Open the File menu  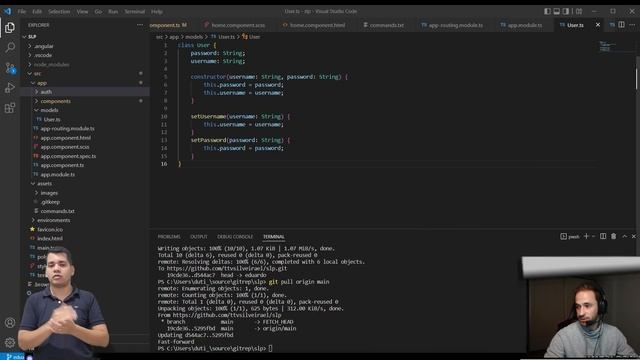point(22,11)
